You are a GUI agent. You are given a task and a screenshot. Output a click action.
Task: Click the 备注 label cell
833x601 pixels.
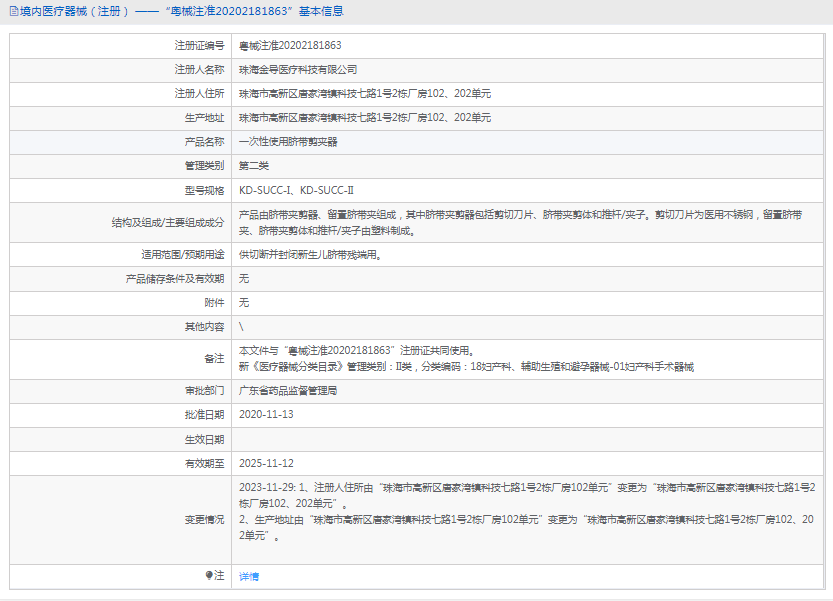[121, 359]
